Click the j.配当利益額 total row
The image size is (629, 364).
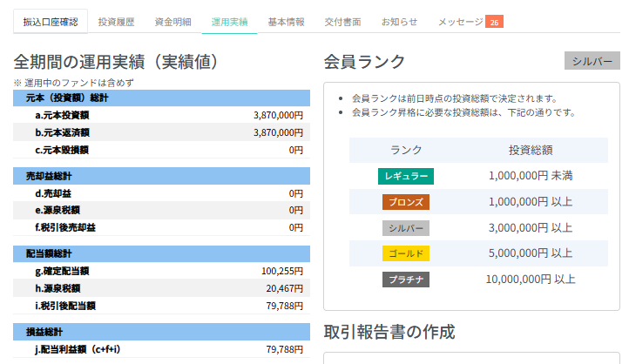pos(162,349)
